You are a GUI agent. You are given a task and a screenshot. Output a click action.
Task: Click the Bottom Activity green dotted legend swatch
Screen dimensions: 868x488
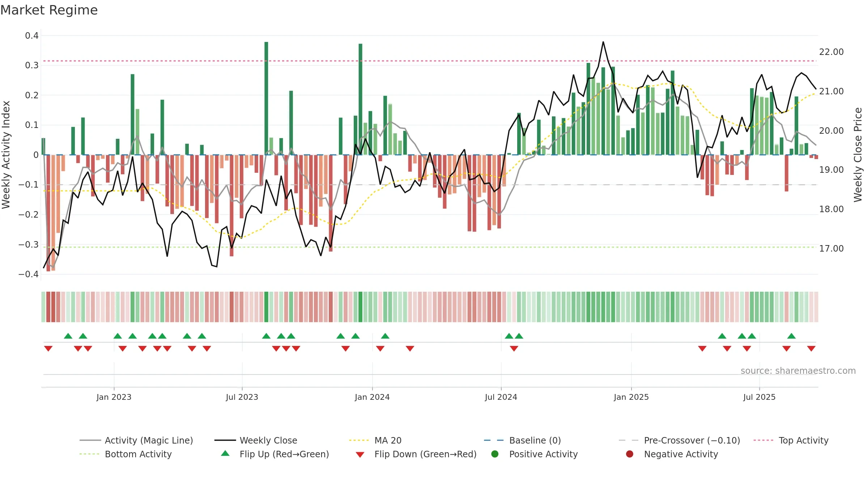[89, 454]
